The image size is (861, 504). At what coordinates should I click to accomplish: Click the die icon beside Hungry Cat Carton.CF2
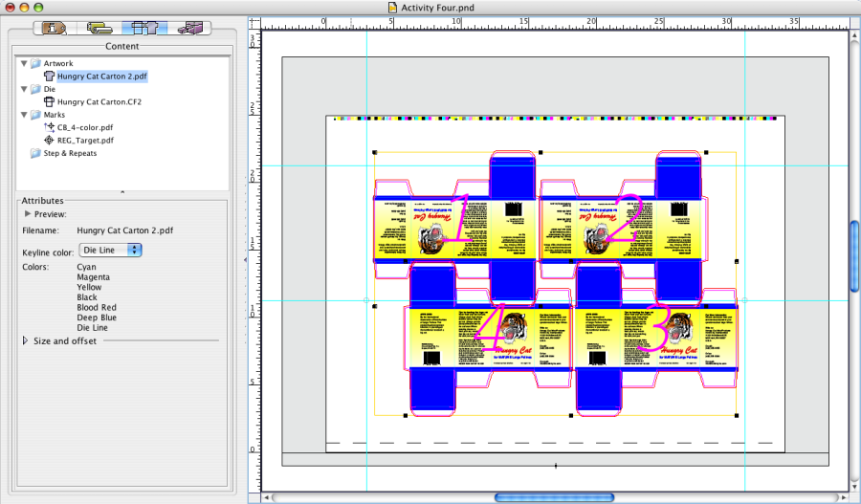50,101
